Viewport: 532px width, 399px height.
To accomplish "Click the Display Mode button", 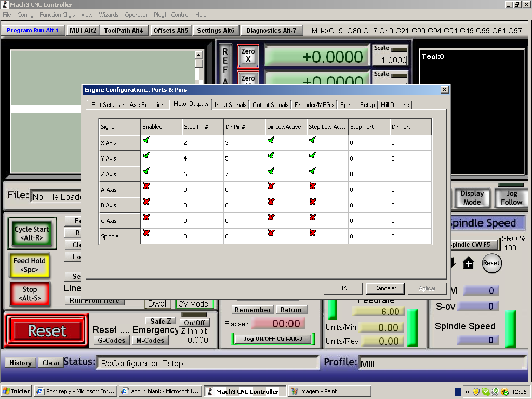I will [472, 197].
